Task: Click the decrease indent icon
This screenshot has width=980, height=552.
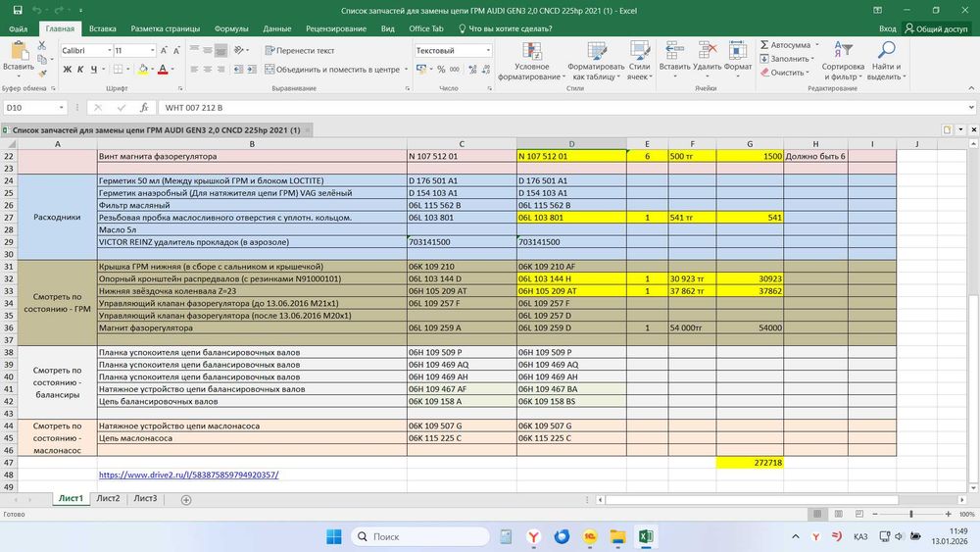Action: 238,70
